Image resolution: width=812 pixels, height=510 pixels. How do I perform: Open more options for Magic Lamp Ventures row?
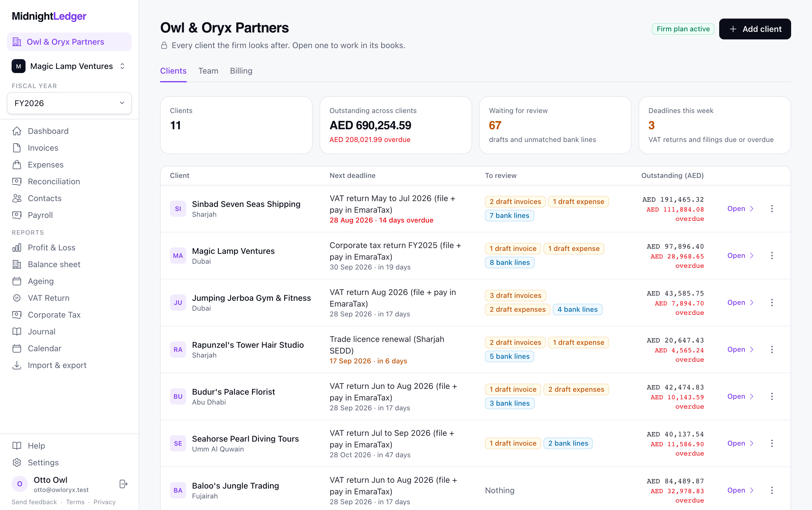[772, 256]
